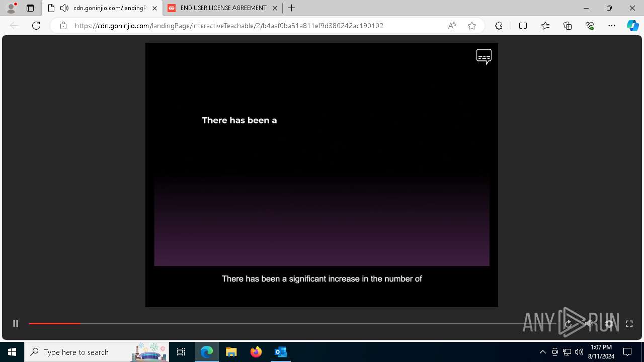The width and height of the screenshot is (644, 362).
Task: Click the "There has been a" slide text
Action: 239,120
